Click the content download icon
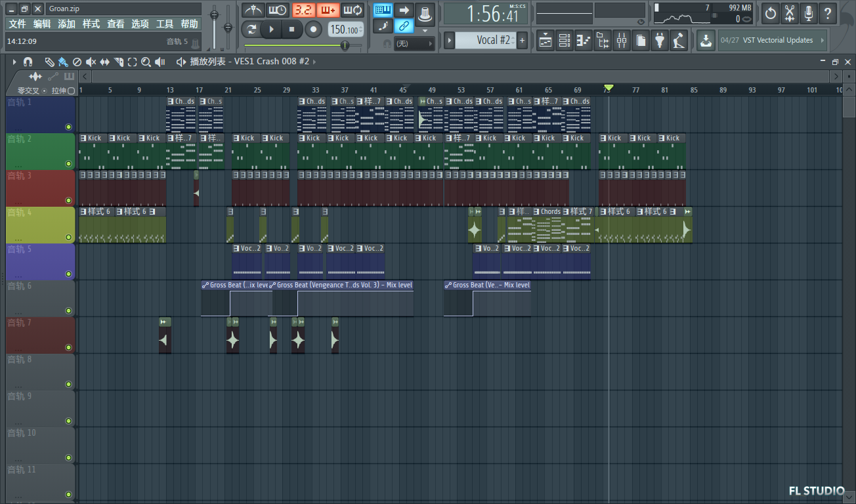This screenshot has height=504, width=856. click(705, 41)
